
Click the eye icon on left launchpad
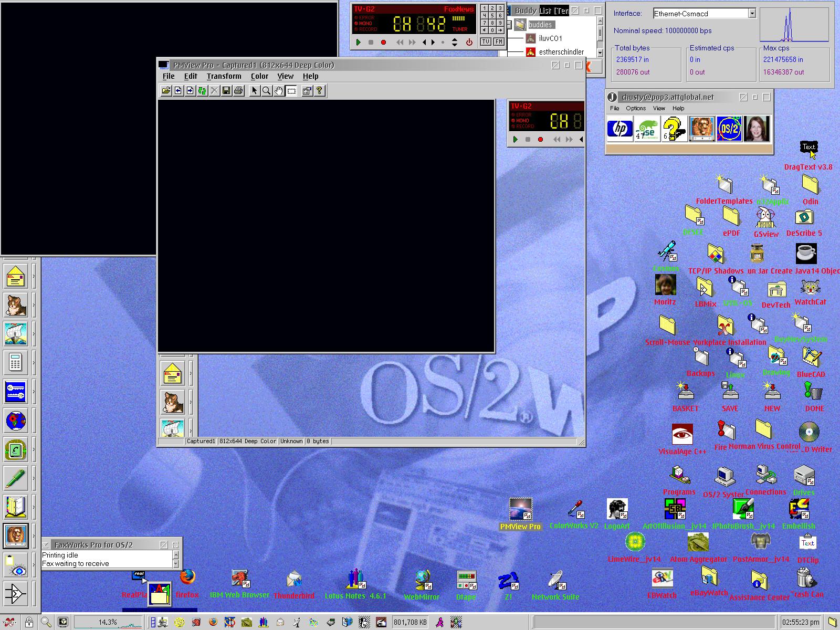coord(16,565)
